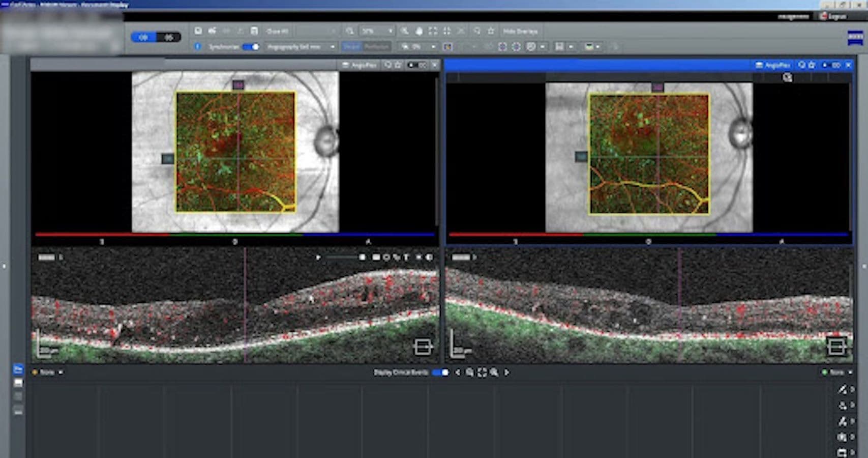Select the Struct mode tab
Image resolution: width=868 pixels, height=458 pixels.
point(351,46)
